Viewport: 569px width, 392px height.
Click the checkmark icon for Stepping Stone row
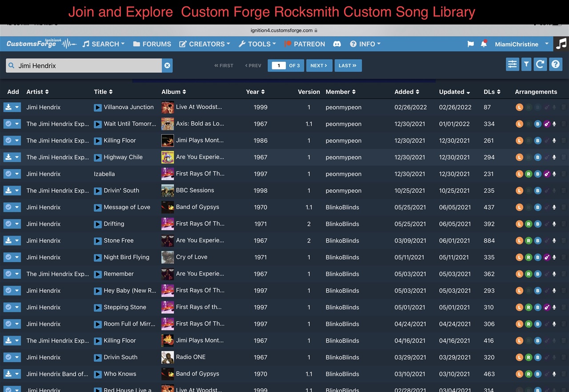pos(8,307)
